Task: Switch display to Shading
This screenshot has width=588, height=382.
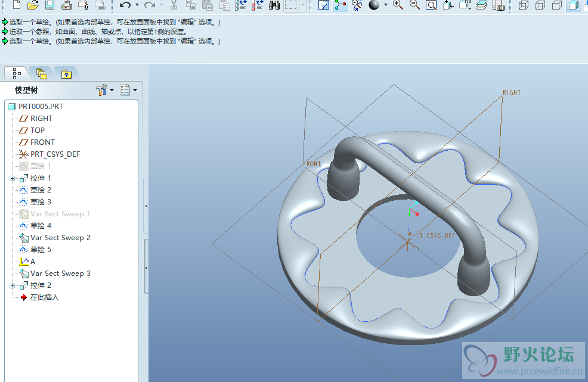Action: pyautogui.click(x=573, y=5)
